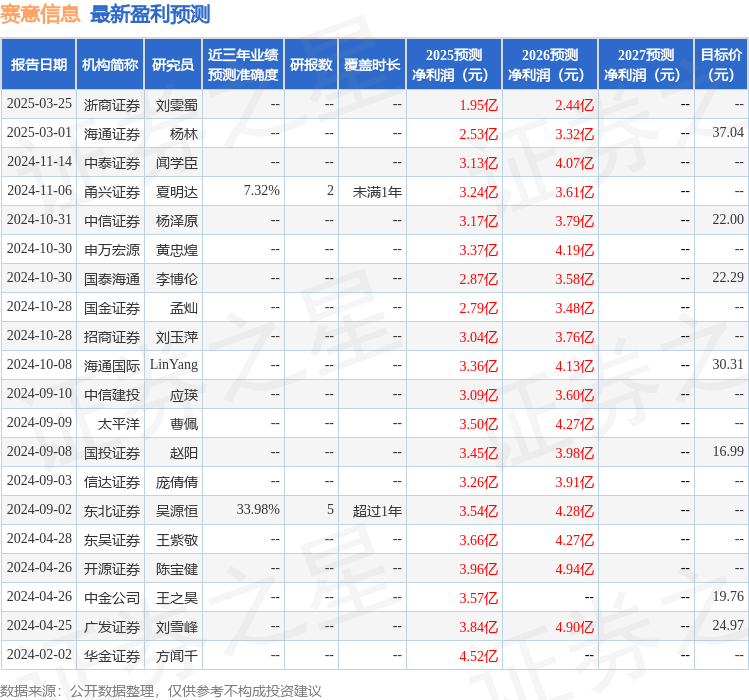Select the 信达证券 institution cell
Viewport: 749px width, 700px height.
pyautogui.click(x=112, y=482)
